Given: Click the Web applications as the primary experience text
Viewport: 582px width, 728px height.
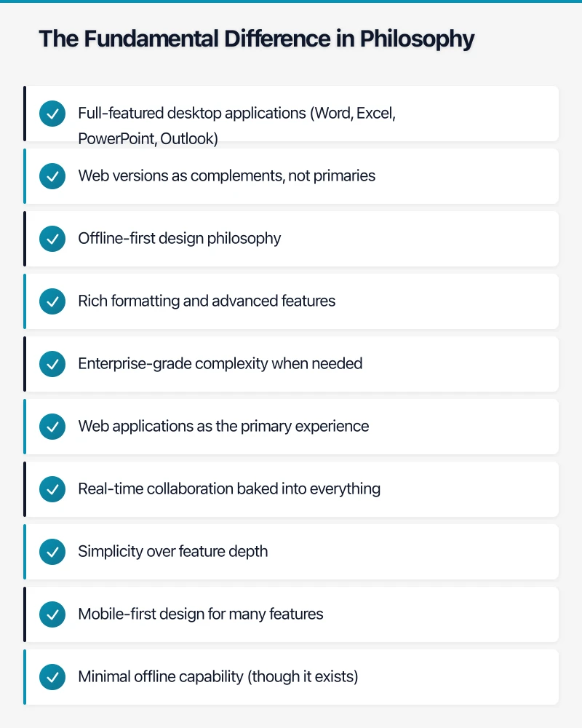Looking at the screenshot, I should pos(223,427).
